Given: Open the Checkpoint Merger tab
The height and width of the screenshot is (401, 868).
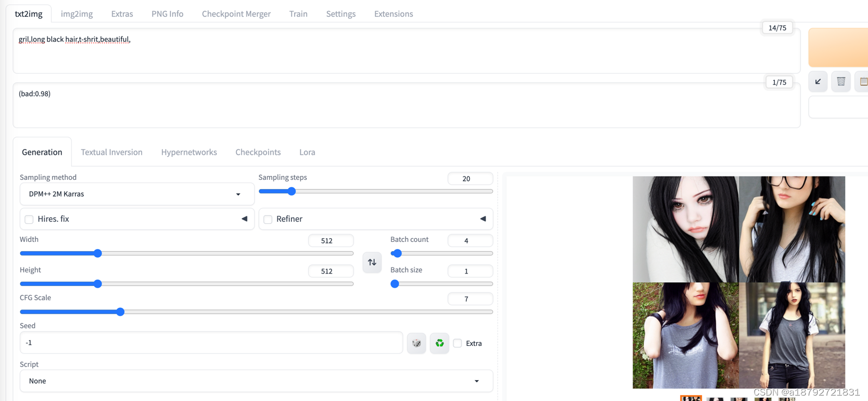Looking at the screenshot, I should (236, 14).
